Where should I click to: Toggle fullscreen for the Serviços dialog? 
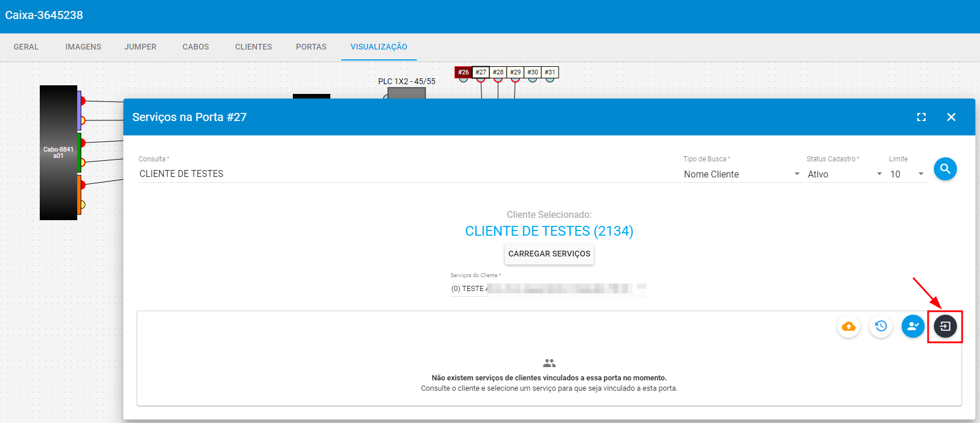921,117
